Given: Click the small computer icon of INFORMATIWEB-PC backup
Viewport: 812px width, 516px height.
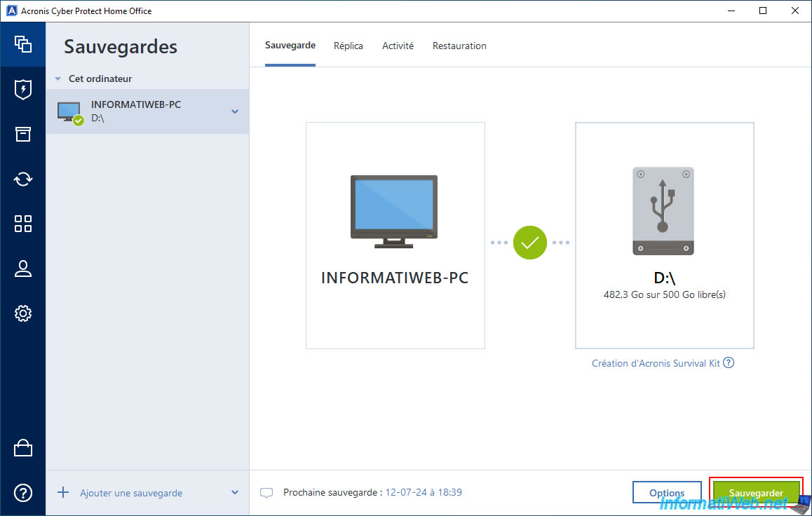Looking at the screenshot, I should coord(70,113).
